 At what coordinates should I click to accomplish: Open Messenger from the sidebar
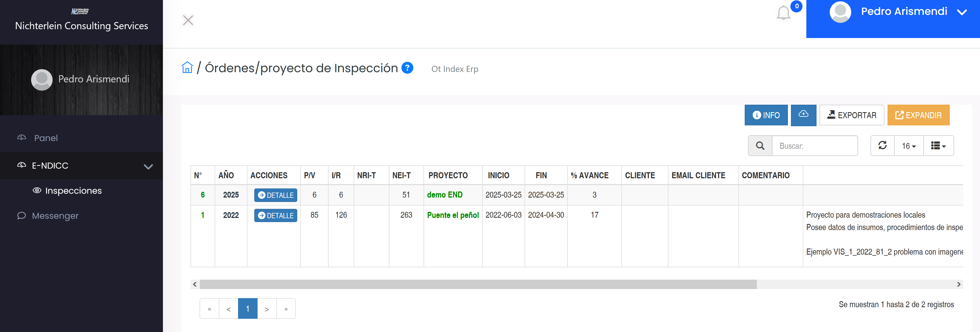coord(55,216)
